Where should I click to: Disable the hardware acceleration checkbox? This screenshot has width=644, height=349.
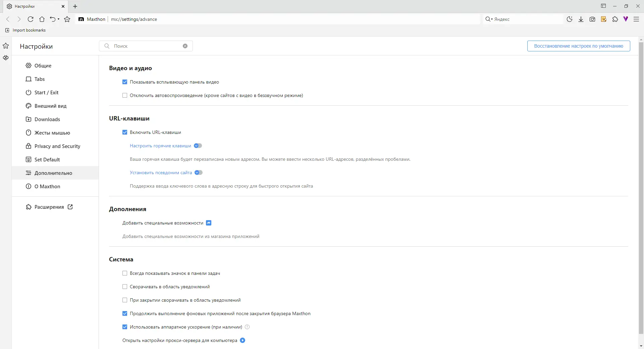click(125, 327)
